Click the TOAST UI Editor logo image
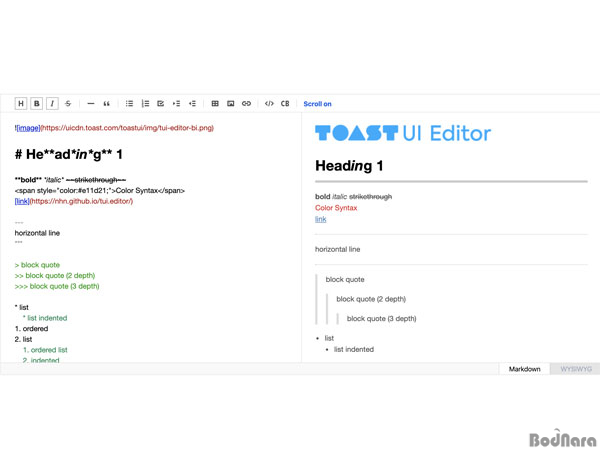The width and height of the screenshot is (600, 450). (403, 133)
